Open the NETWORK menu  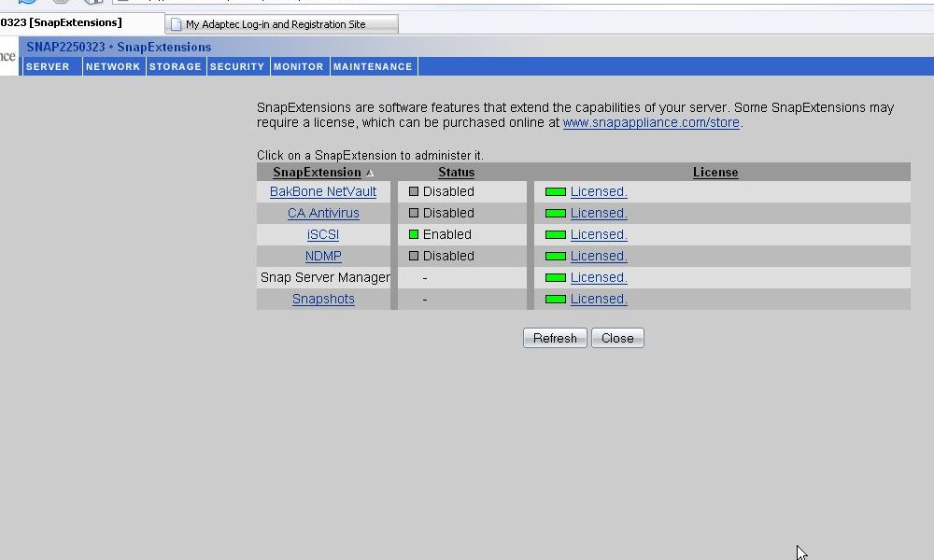click(113, 66)
